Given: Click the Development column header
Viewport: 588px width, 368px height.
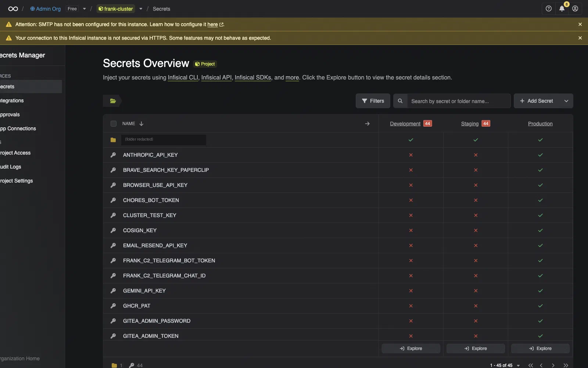Looking at the screenshot, I should click(405, 124).
